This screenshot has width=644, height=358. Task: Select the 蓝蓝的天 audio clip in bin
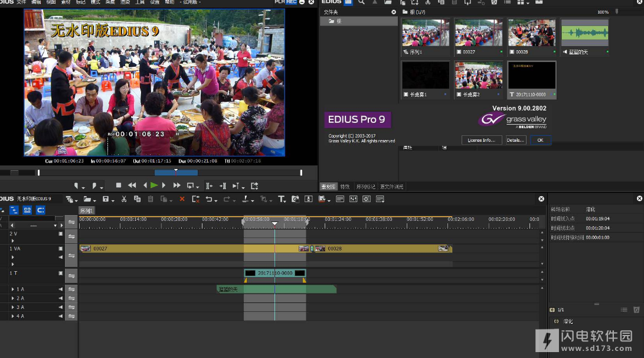pyautogui.click(x=585, y=37)
